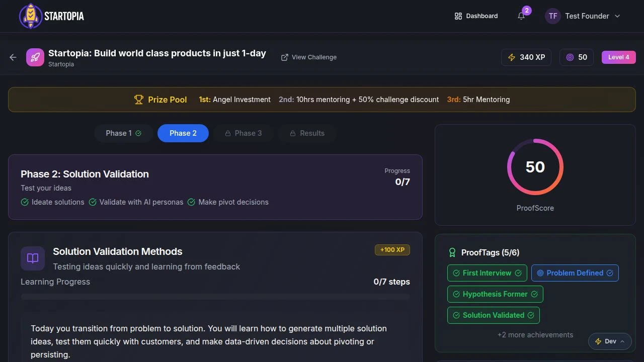
Task: Click the TF user avatar
Action: 553,16
